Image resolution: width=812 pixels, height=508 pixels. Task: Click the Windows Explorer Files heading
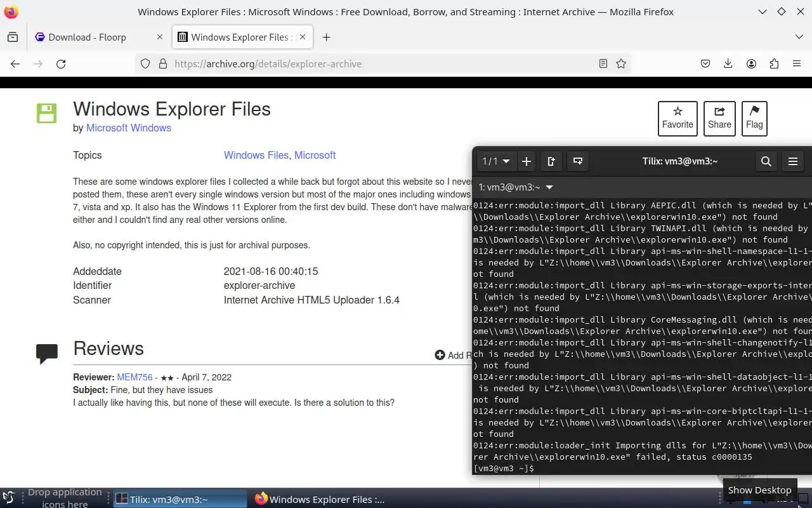pyautogui.click(x=172, y=109)
